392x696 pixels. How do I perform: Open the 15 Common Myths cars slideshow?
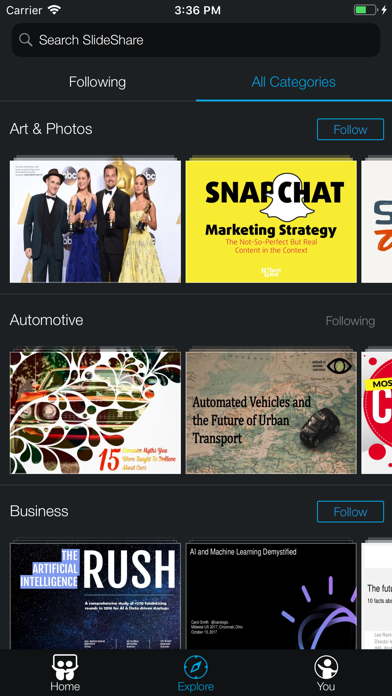click(95, 412)
